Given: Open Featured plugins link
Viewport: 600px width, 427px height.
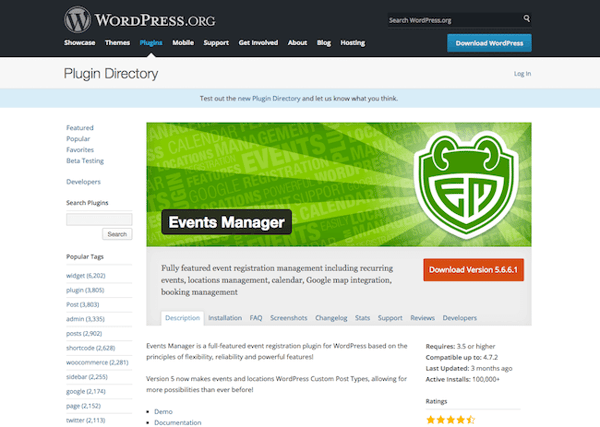Looking at the screenshot, I should [x=80, y=128].
